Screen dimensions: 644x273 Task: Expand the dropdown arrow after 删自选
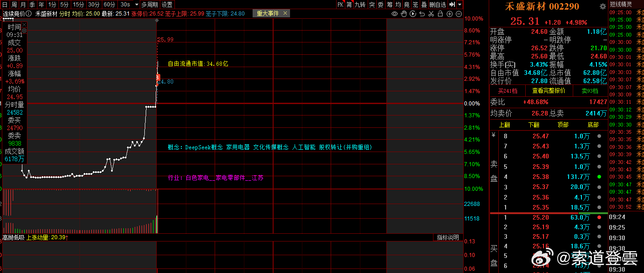click(x=459, y=5)
